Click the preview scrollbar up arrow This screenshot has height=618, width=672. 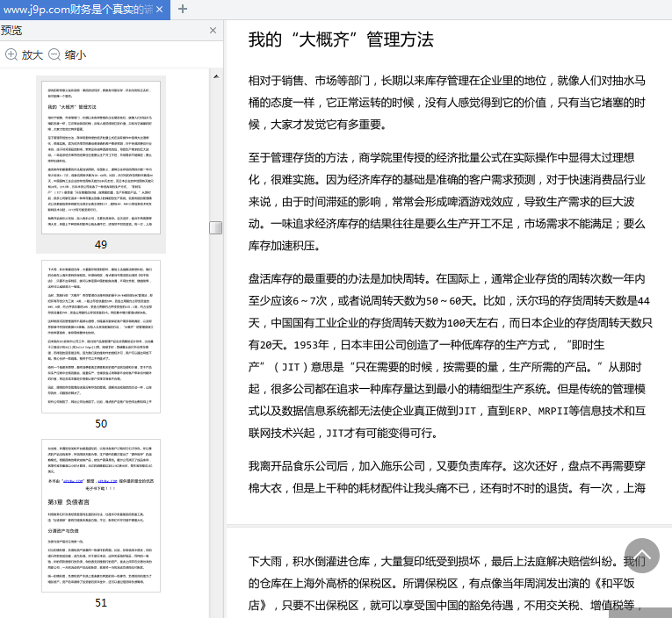[x=216, y=76]
